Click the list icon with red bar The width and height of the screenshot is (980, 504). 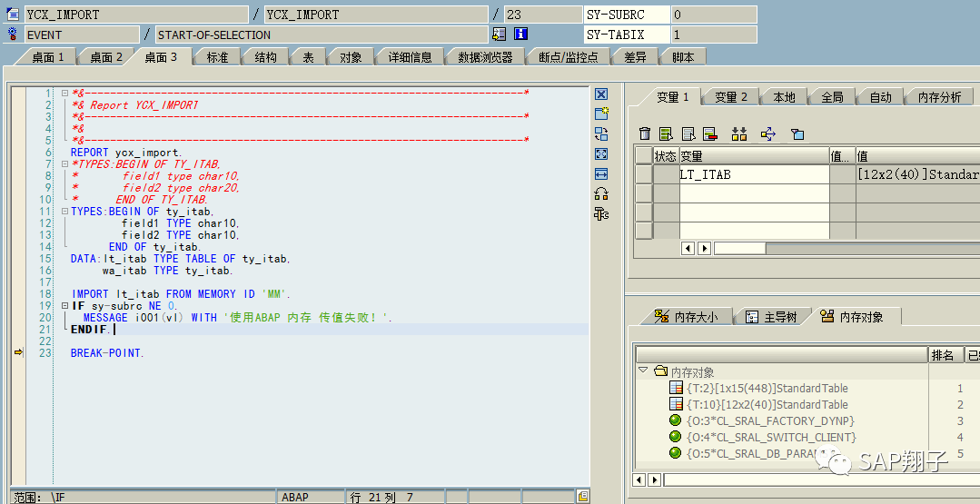(x=709, y=133)
